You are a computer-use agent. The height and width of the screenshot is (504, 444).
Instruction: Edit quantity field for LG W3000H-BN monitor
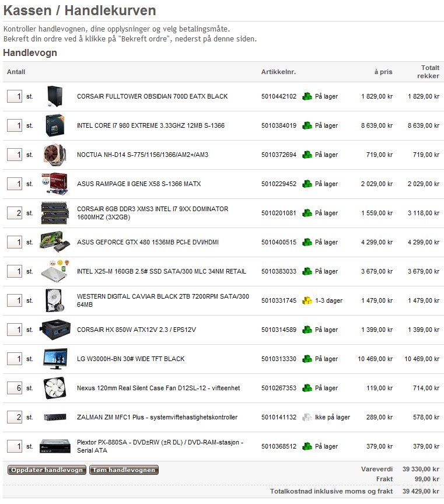(15, 359)
